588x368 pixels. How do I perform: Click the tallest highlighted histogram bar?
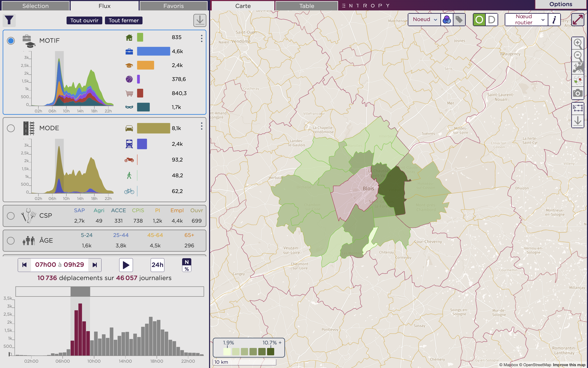coord(80,330)
